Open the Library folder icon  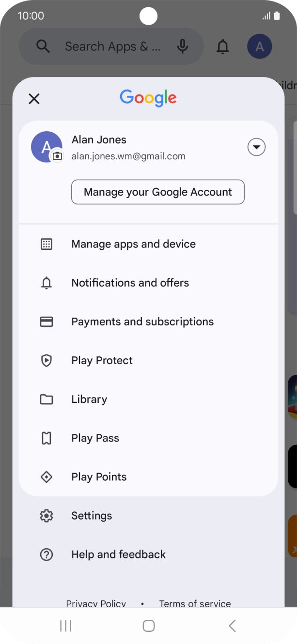46,399
